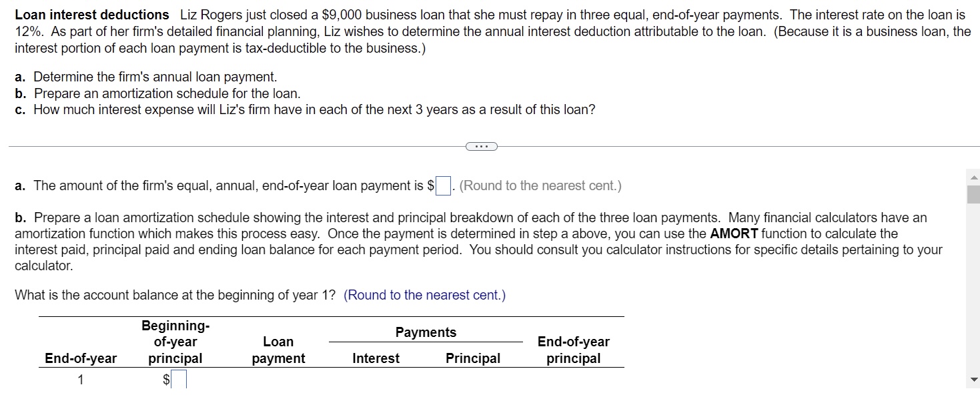Click the Interest column header
This screenshot has width=980, height=397.
pyautogui.click(x=375, y=358)
